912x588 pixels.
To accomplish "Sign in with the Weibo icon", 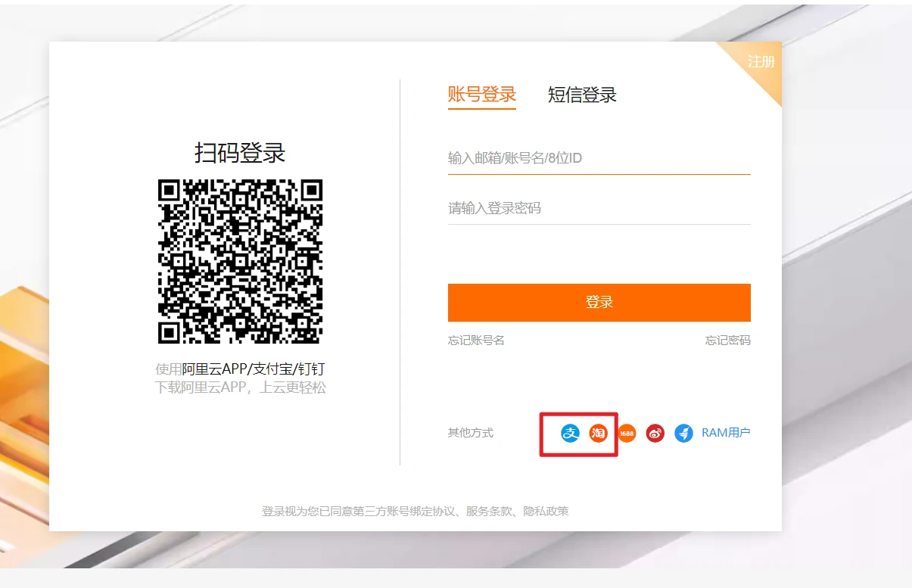I will tap(654, 433).
